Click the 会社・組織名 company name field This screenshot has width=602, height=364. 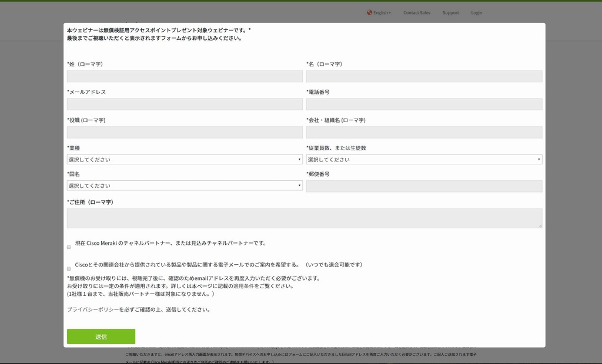coord(424,132)
